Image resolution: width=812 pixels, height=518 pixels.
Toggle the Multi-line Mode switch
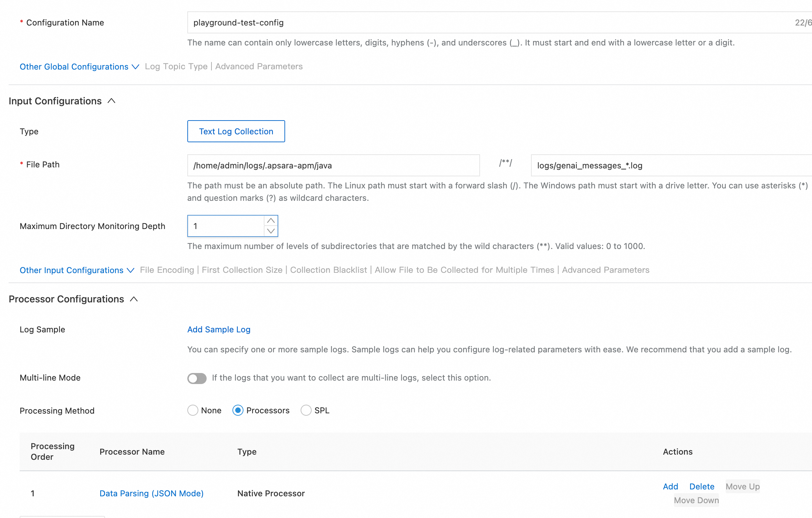(197, 378)
